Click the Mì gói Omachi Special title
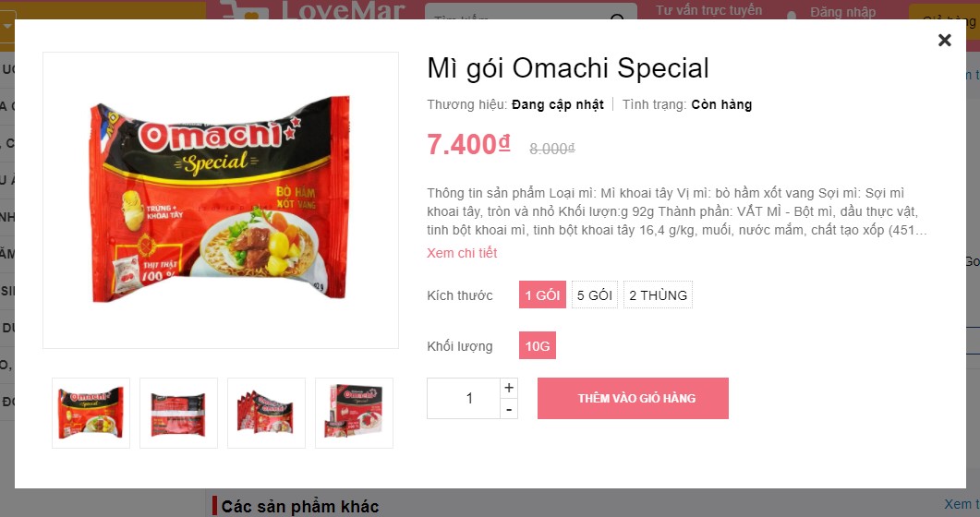Screen dimensions: 980x517 point(567,67)
